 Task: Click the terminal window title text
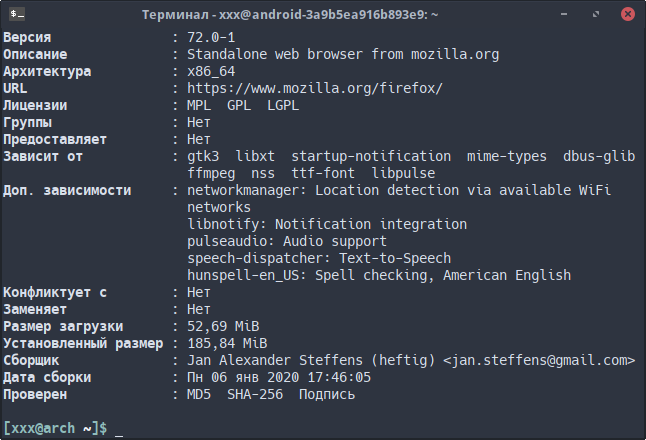290,15
